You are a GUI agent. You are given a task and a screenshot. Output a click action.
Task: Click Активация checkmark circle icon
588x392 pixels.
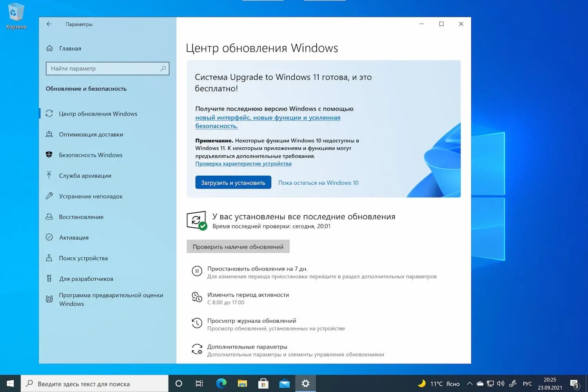(x=49, y=237)
